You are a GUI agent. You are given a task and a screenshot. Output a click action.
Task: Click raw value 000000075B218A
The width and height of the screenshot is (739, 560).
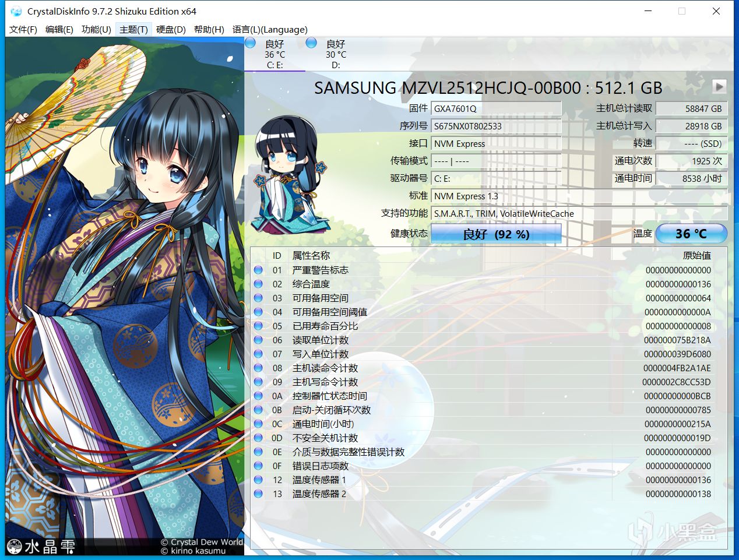(677, 340)
